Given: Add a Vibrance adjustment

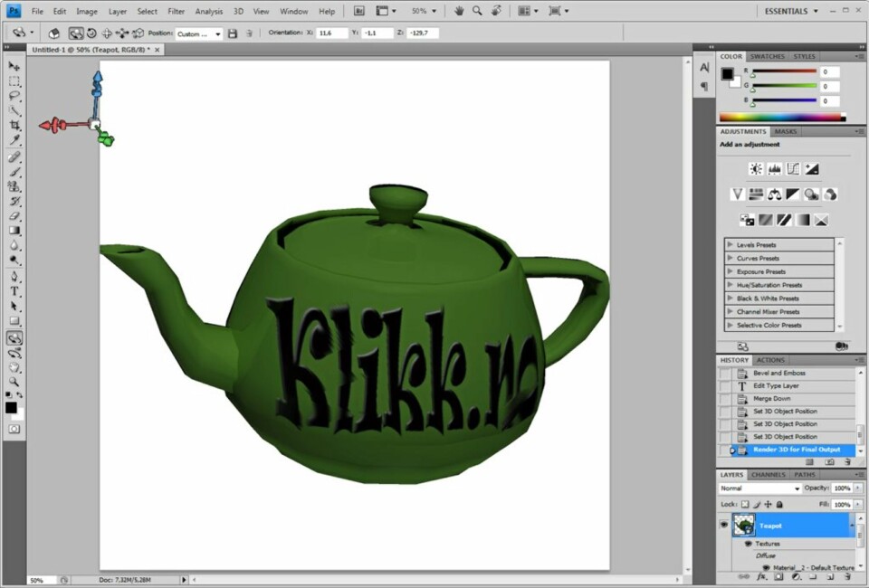Looking at the screenshot, I should click(737, 194).
